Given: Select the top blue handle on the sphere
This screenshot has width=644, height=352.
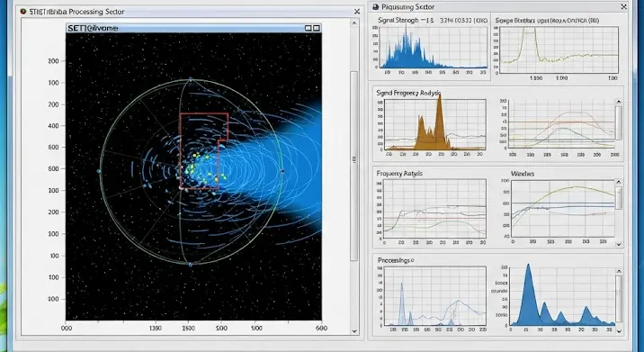Looking at the screenshot, I should click(x=190, y=79).
